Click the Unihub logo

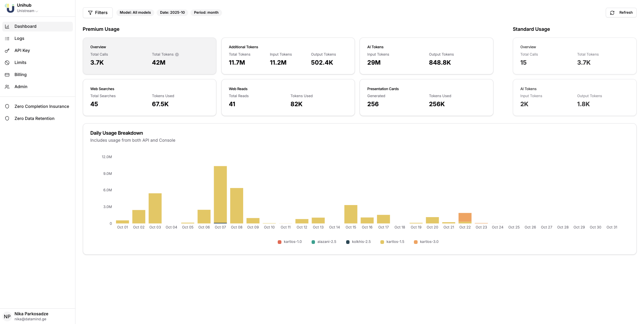[10, 8]
